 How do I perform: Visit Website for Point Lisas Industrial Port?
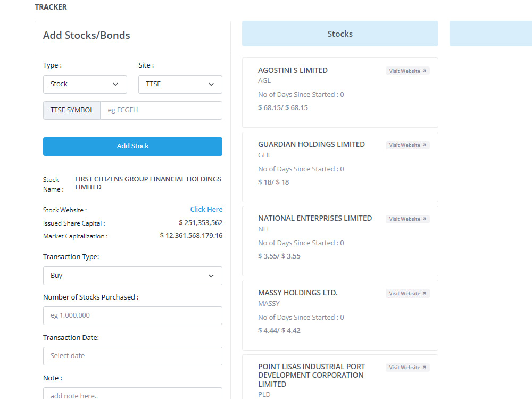[408, 368]
